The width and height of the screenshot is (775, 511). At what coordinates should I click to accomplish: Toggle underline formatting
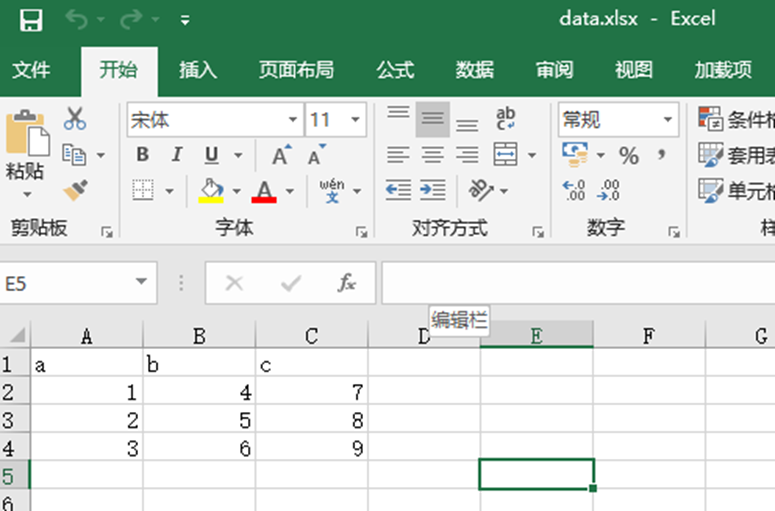coord(212,155)
